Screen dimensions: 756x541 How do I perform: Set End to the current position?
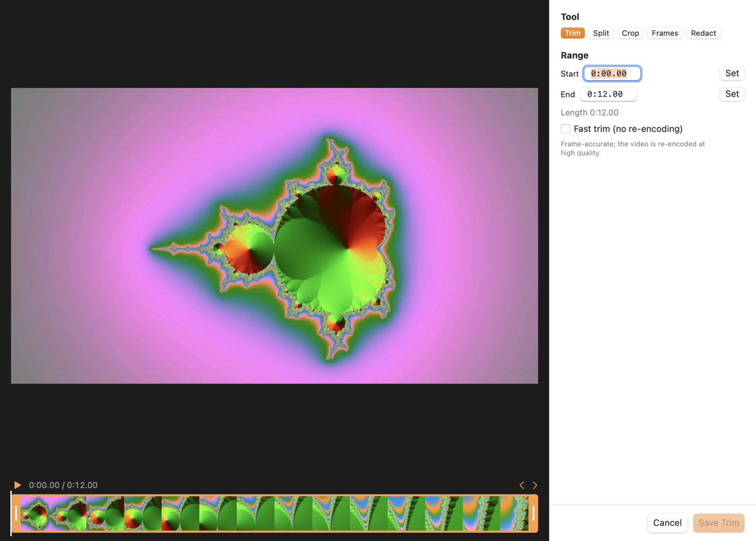[732, 94]
